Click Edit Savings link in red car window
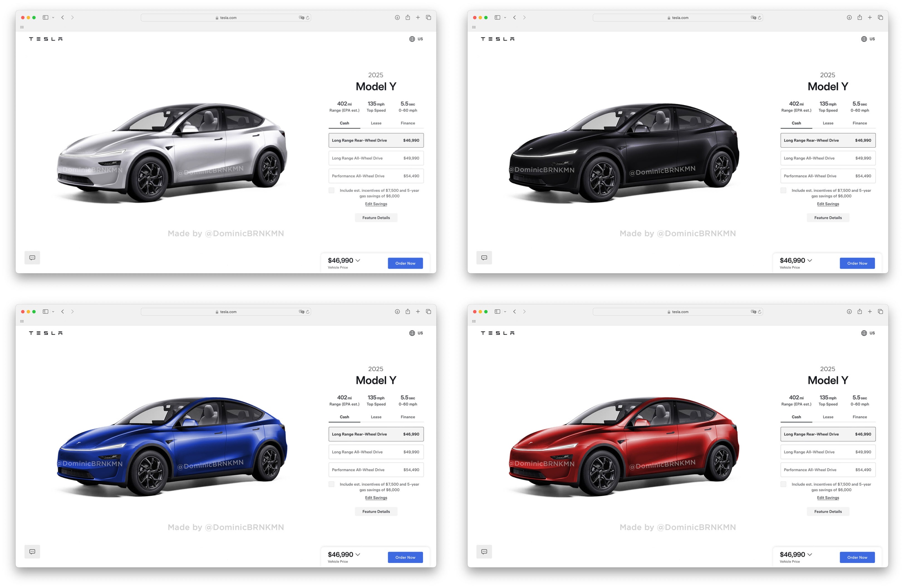The image size is (904, 588). click(x=828, y=498)
